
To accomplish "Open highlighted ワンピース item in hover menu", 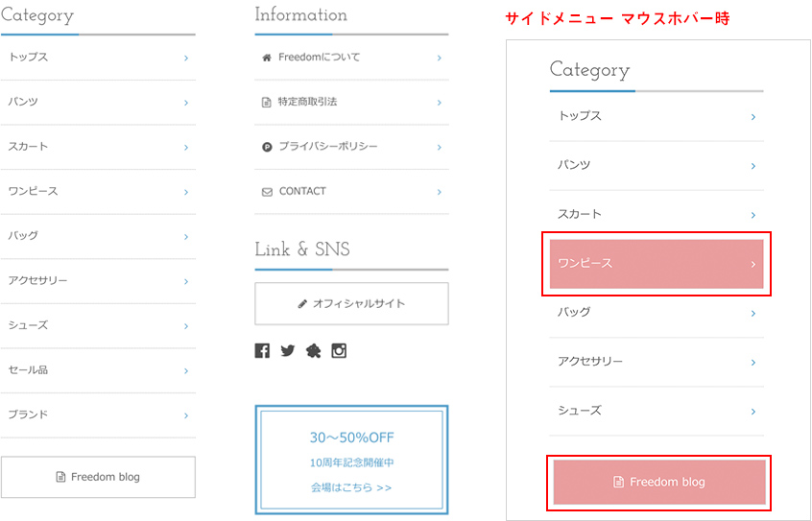I will coord(657,264).
